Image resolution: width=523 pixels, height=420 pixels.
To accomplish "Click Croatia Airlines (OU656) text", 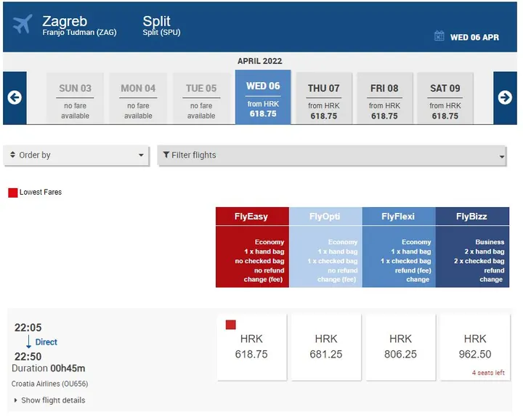I will (x=49, y=384).
